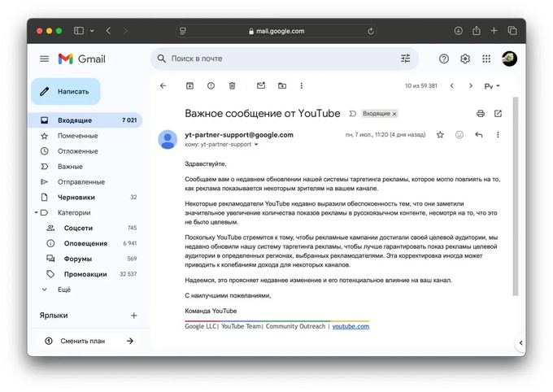Star the message from yt-partner-support
Image resolution: width=553 pixels, height=392 pixels.
click(440, 135)
